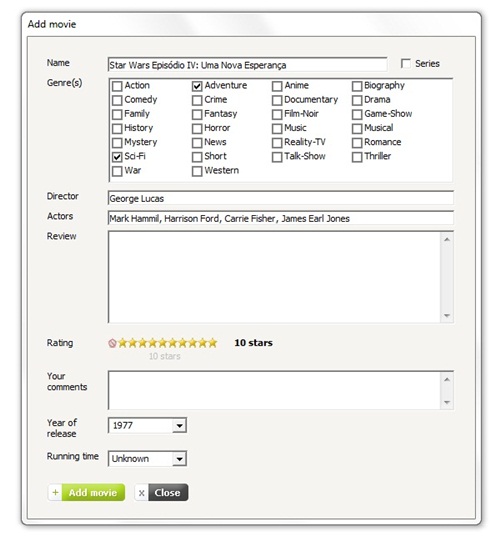Focus the movie Name field
The image size is (500, 541).
247,65
